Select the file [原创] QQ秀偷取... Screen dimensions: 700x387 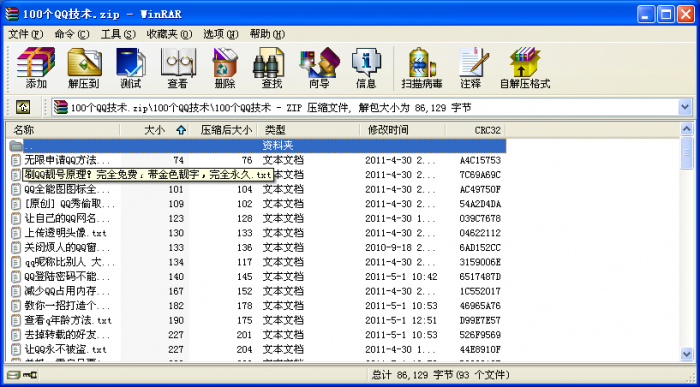coord(70,204)
